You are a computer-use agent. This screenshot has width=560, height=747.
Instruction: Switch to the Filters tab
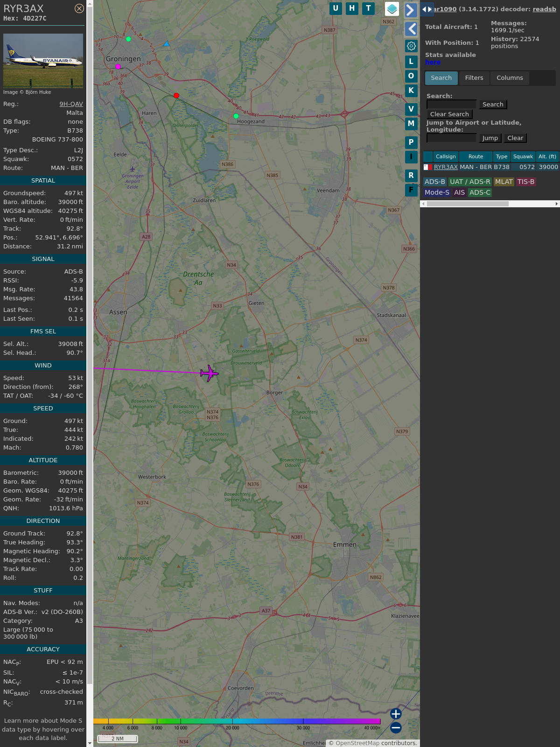click(474, 78)
